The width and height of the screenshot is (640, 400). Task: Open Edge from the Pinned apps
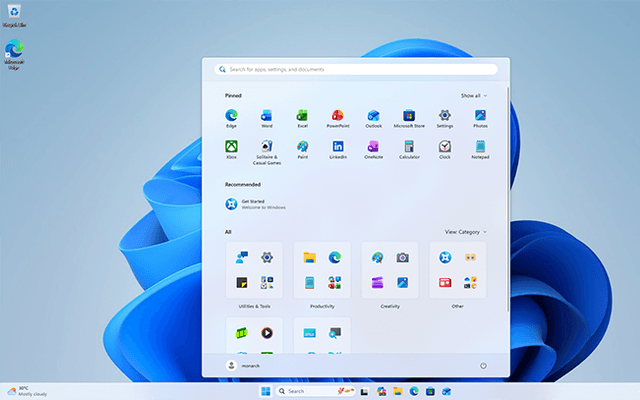click(231, 118)
